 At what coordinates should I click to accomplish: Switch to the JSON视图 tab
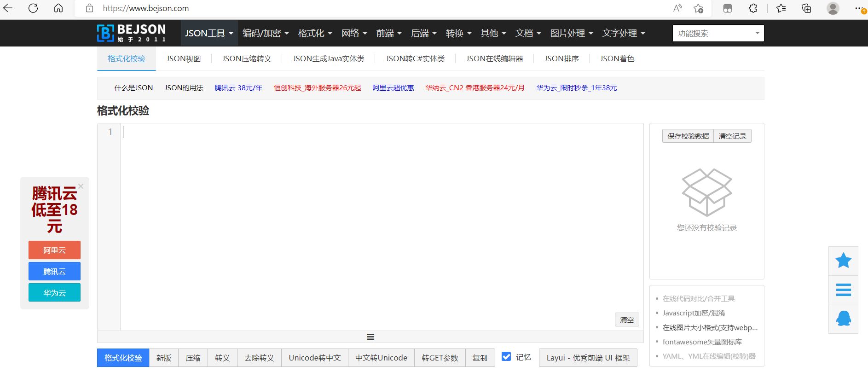point(184,58)
